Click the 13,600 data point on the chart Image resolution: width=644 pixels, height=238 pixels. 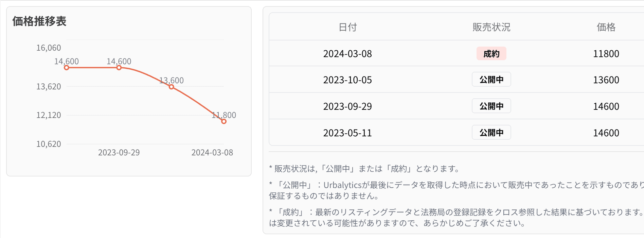[171, 87]
